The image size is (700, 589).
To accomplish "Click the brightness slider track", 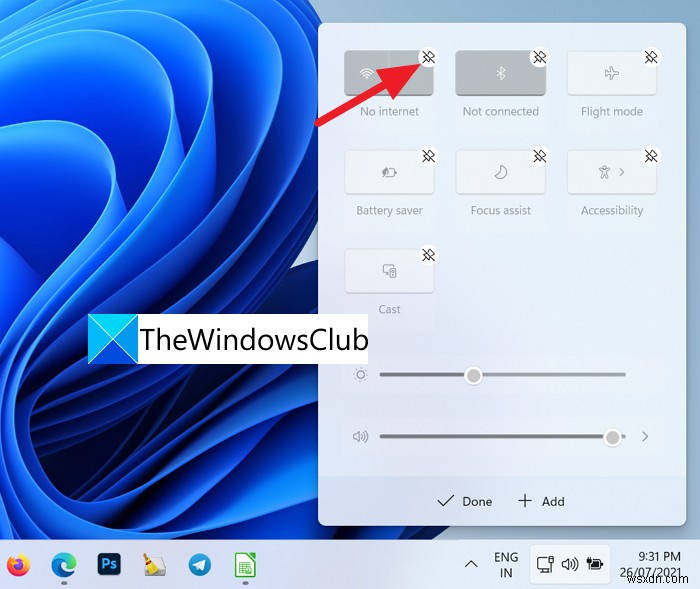I will pyautogui.click(x=502, y=375).
